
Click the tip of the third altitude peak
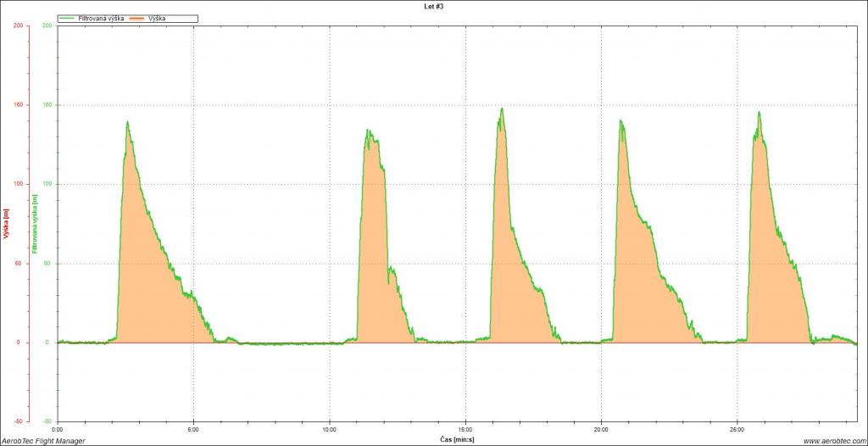click(x=502, y=109)
